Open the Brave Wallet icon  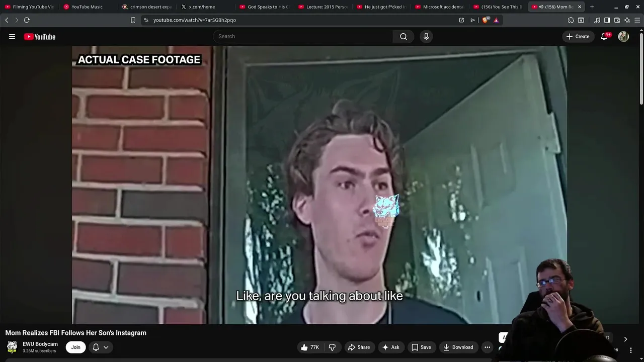617,20
